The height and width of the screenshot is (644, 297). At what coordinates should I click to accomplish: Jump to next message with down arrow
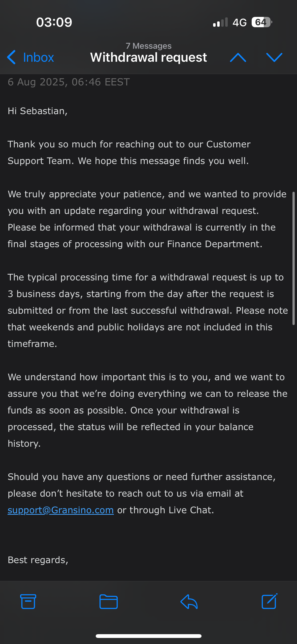274,57
